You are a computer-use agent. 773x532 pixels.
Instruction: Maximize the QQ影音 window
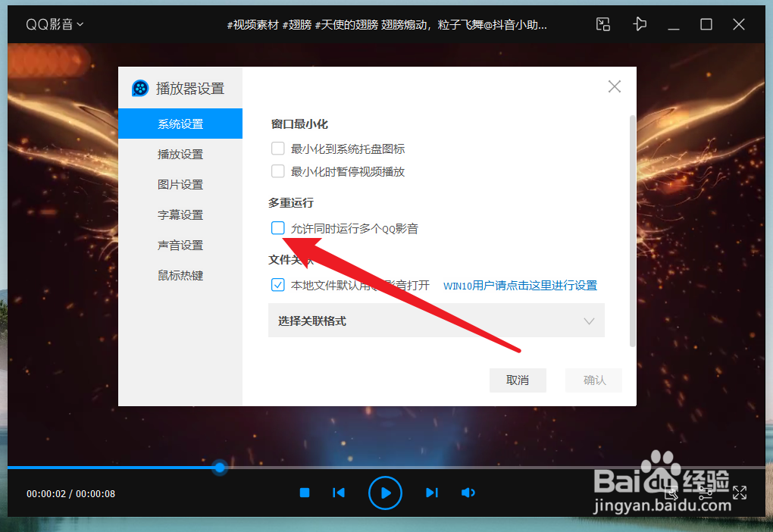[x=706, y=24]
